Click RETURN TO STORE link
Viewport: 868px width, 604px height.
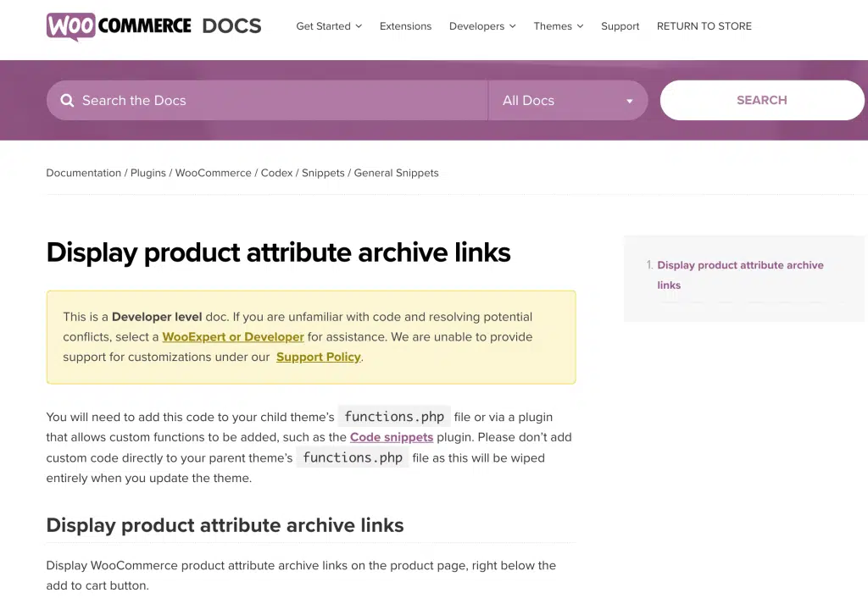[704, 26]
